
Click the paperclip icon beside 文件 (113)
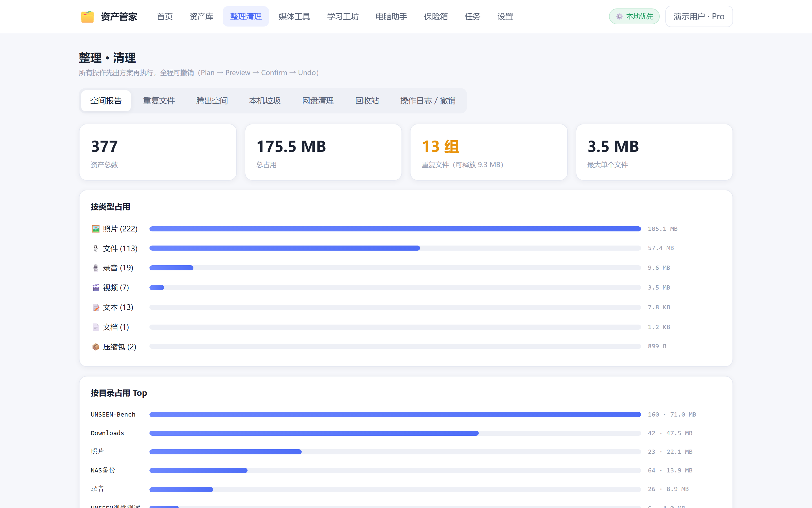(96, 249)
